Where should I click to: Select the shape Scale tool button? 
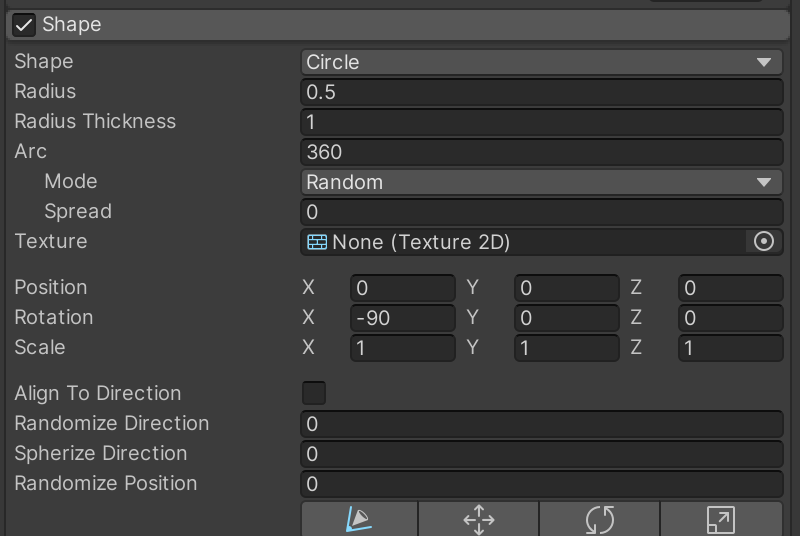[x=721, y=519]
